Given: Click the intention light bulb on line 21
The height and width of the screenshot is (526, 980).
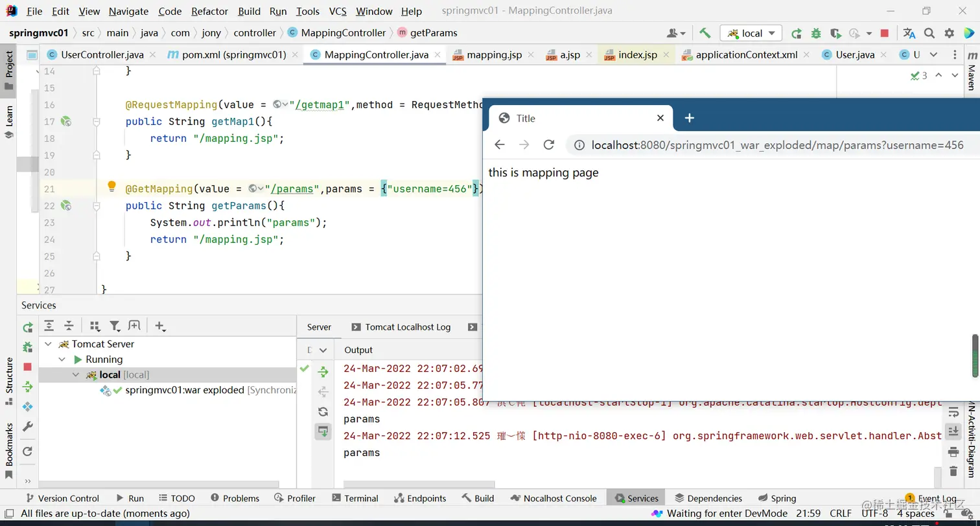Looking at the screenshot, I should pyautogui.click(x=111, y=187).
